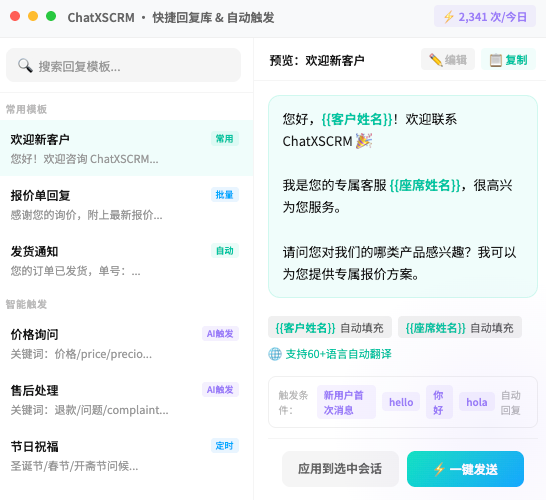The height and width of the screenshot is (500, 546).
Task: Click the {{座席姓名}} 自动填充 chip
Action: 460,327
